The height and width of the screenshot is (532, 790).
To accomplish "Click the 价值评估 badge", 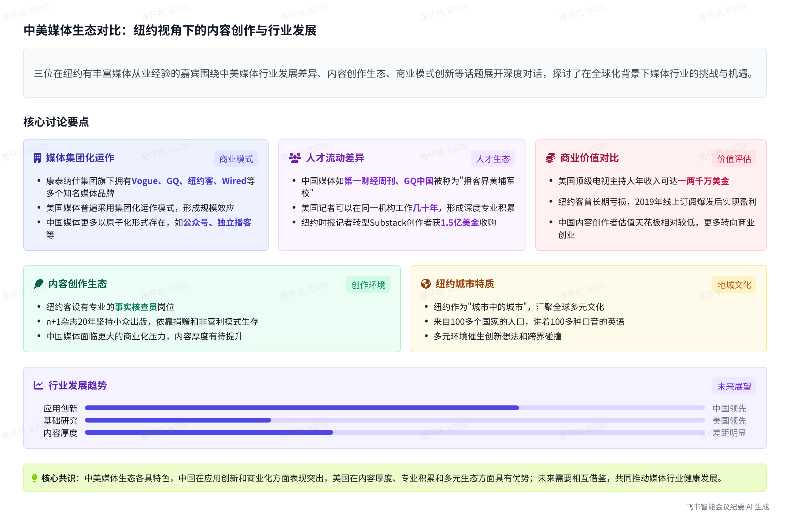I will pos(734,159).
